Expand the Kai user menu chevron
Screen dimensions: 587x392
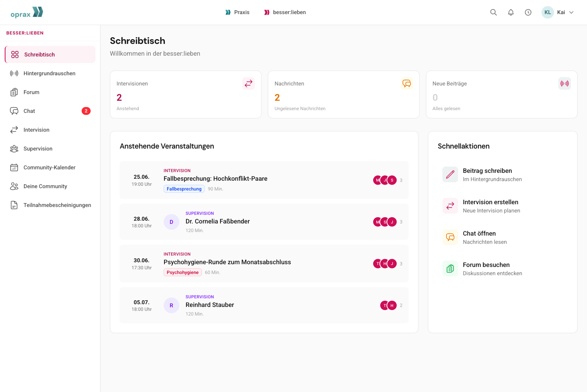pyautogui.click(x=571, y=12)
